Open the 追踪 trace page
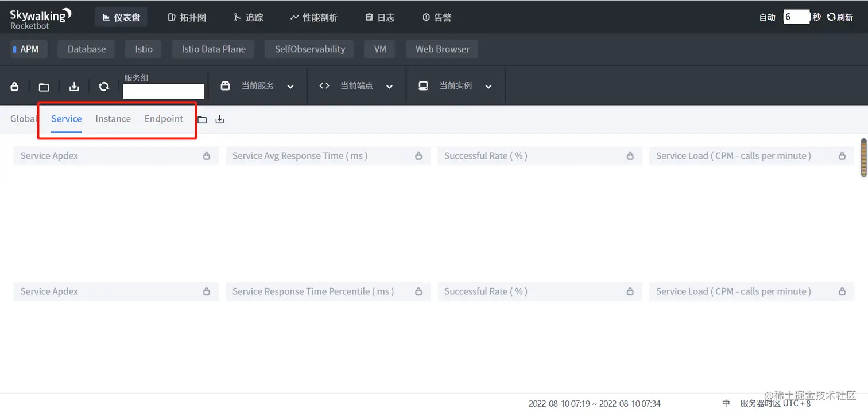868x413 pixels. click(x=249, y=17)
